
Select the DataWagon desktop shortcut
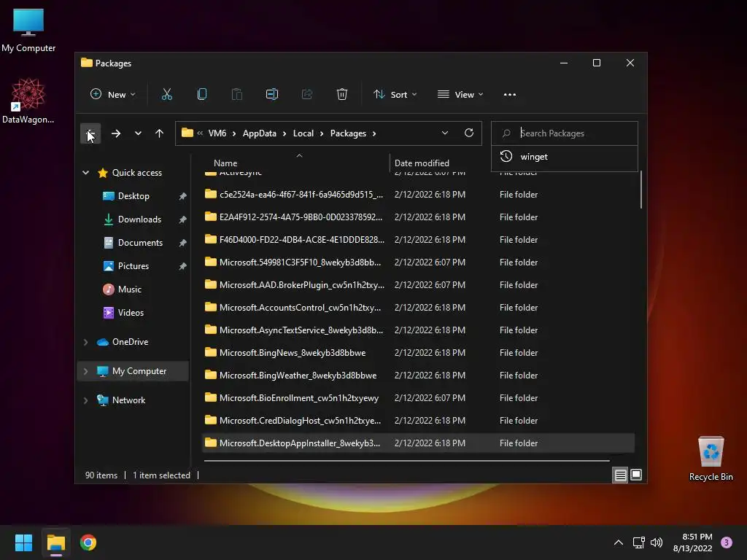[28, 101]
